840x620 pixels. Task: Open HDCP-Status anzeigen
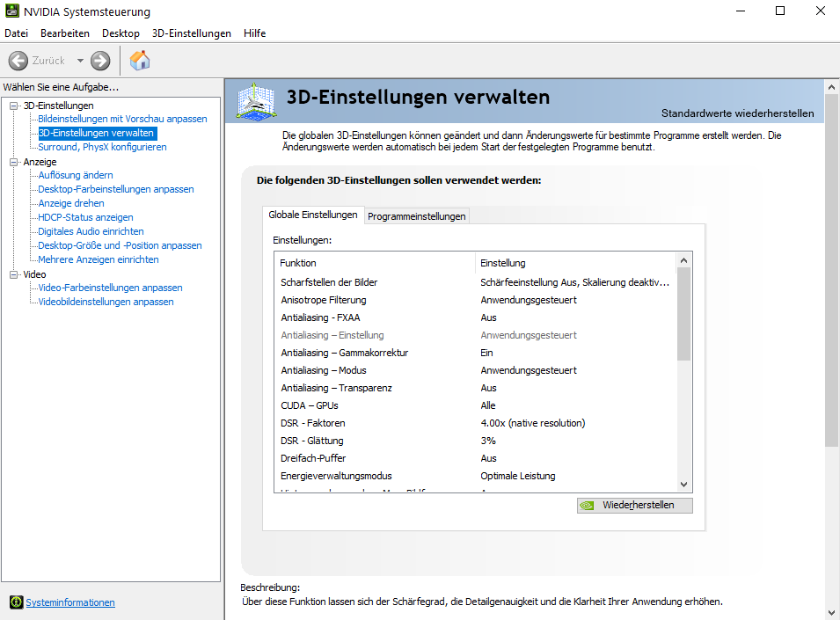[85, 217]
